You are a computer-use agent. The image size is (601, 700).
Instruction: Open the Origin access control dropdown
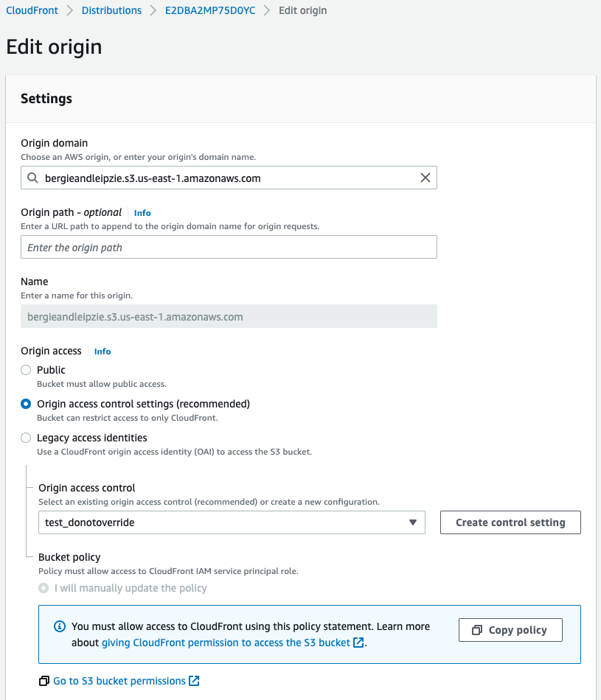[232, 522]
